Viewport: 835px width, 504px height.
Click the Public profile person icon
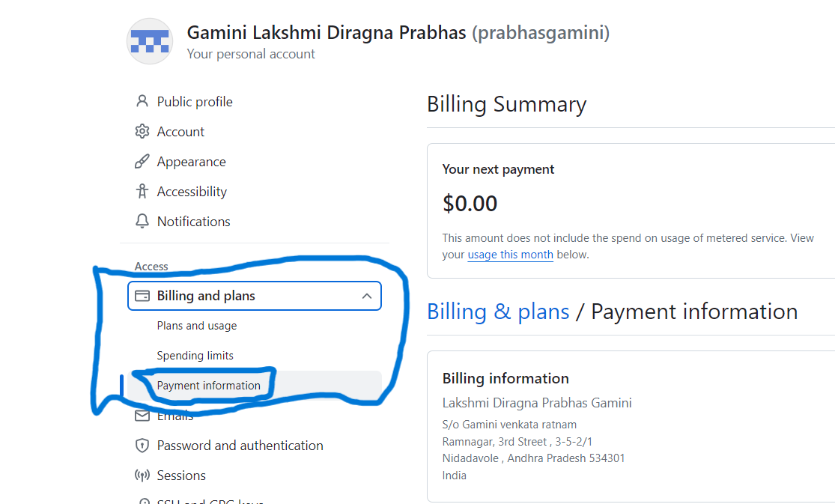(x=142, y=102)
